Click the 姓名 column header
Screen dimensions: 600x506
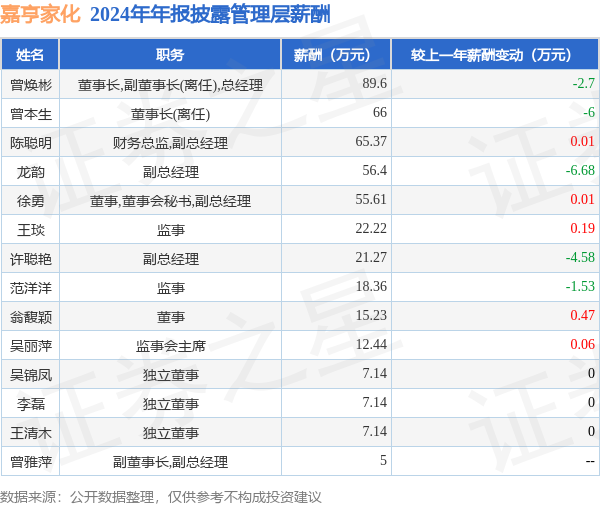[30, 55]
